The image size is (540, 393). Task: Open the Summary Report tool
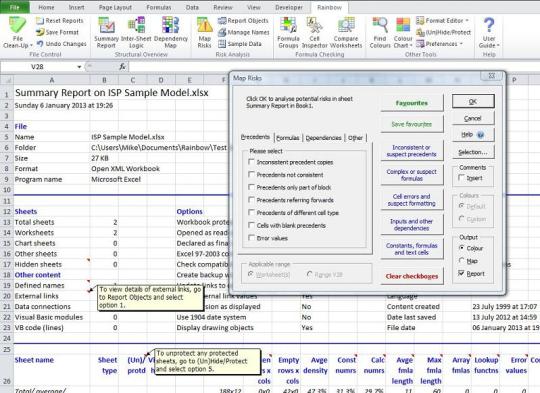coord(106,33)
